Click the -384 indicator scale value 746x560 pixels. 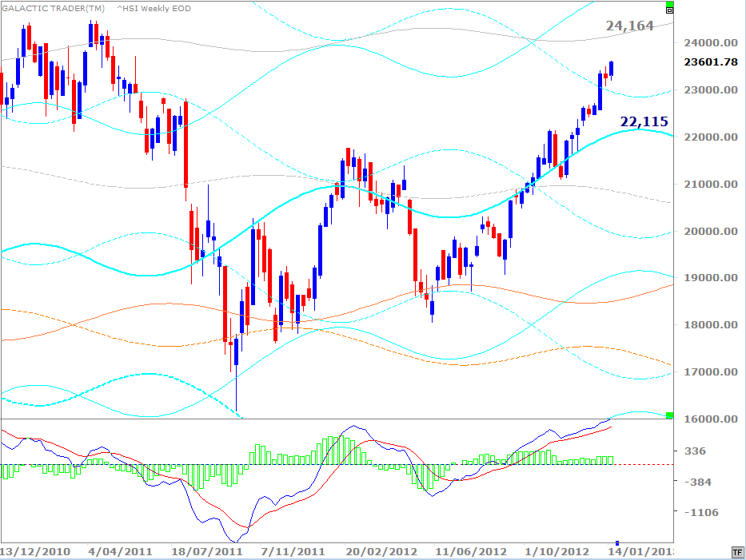point(698,482)
